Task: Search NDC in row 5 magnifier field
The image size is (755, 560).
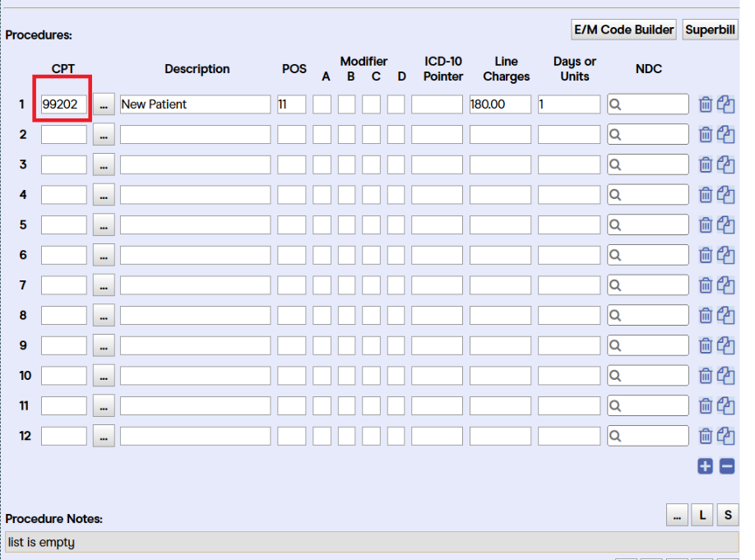Action: [x=647, y=224]
